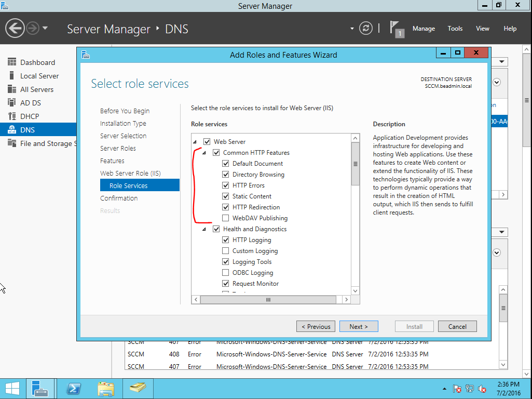Toggle Common HTTP Features checkbox

[216, 152]
